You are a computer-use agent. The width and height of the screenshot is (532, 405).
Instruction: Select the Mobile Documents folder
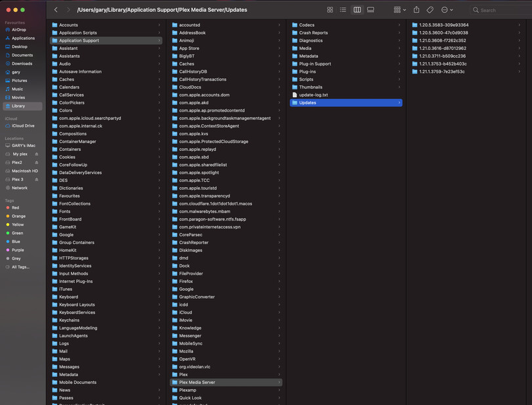click(106, 382)
